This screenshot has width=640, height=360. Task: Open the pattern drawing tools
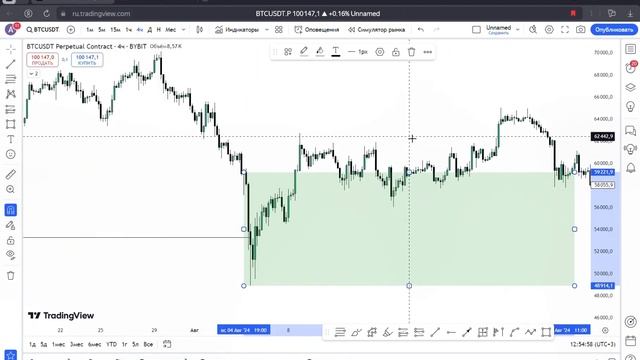pyautogui.click(x=11, y=94)
